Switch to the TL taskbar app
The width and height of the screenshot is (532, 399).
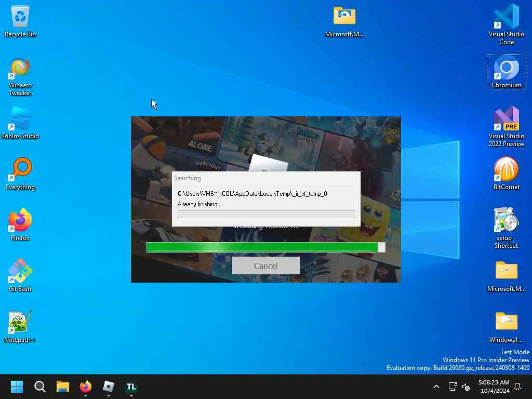point(131,387)
